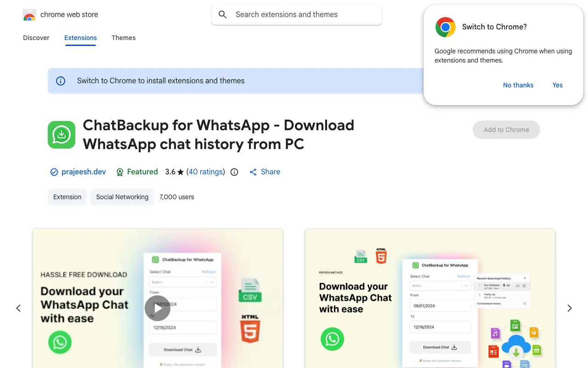The width and height of the screenshot is (588, 368).
Task: Click the search magnifier icon
Action: [223, 15]
